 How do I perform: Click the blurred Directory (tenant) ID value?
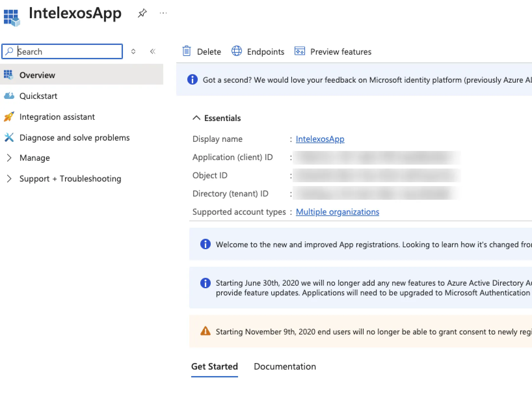[377, 193]
